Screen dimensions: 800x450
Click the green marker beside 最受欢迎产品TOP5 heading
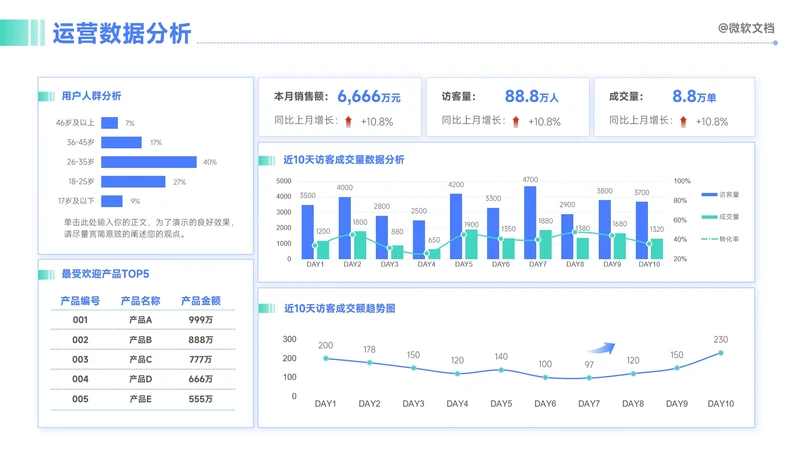point(46,274)
